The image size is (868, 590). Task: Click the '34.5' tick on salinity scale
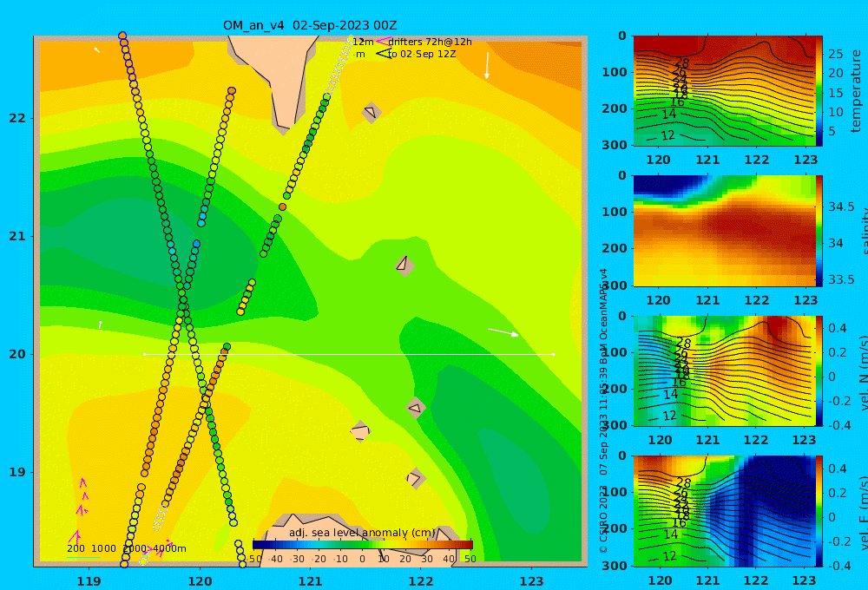click(841, 207)
